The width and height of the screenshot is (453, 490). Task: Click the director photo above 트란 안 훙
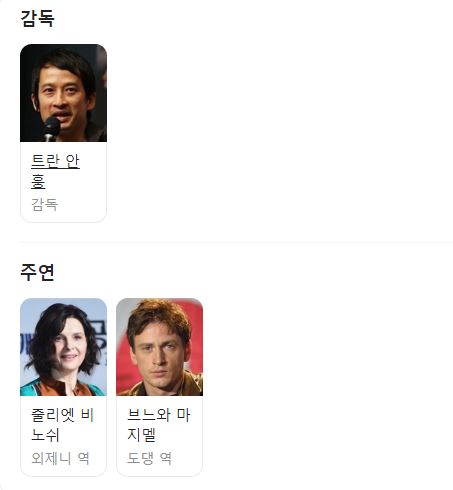pyautogui.click(x=63, y=93)
